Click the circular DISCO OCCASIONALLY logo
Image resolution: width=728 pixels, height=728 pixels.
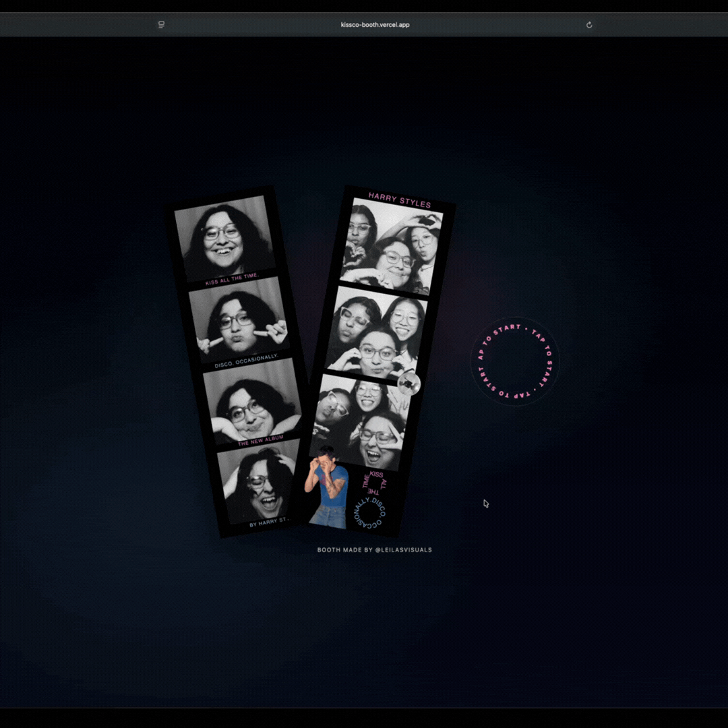coord(370,514)
